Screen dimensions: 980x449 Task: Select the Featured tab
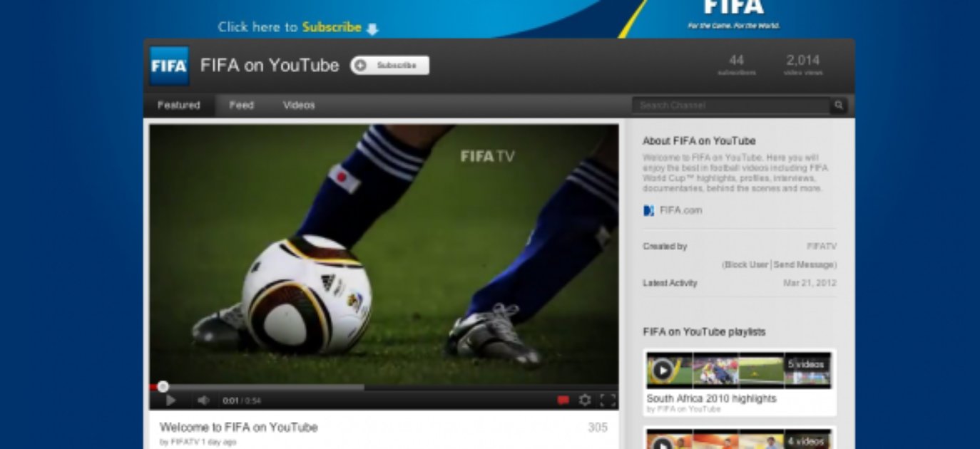[178, 105]
